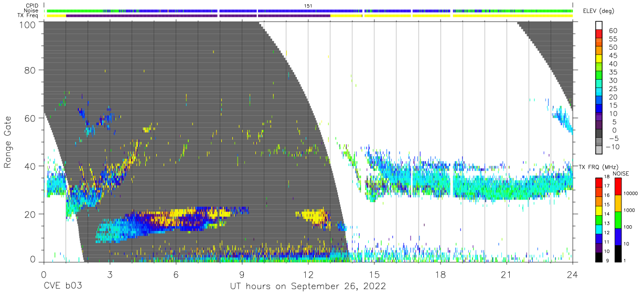
Task: Click the green segment of NOISE colorbar
Action: [617, 220]
